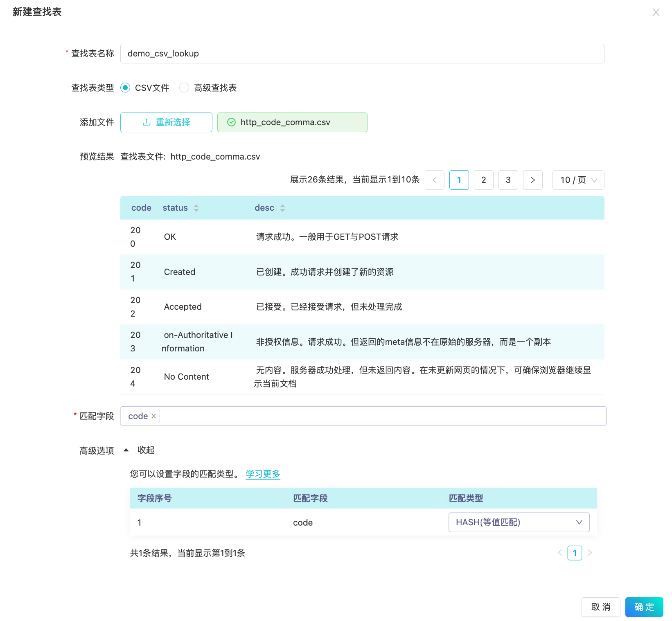Click the 无内容 description cell for code 204
The width and height of the screenshot is (672, 621).
tap(422, 377)
